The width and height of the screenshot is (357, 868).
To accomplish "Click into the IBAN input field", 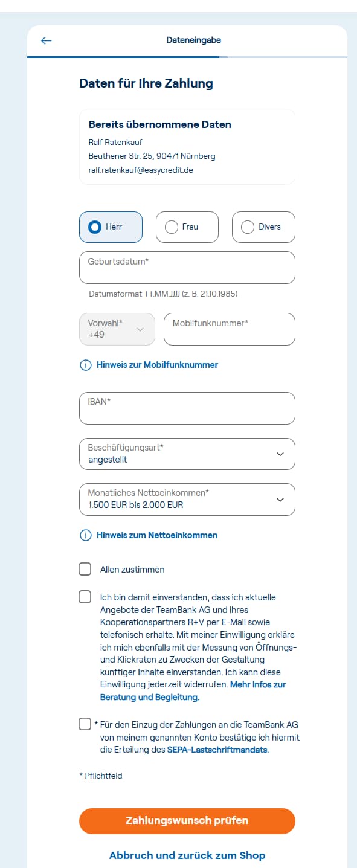I will coord(187,408).
